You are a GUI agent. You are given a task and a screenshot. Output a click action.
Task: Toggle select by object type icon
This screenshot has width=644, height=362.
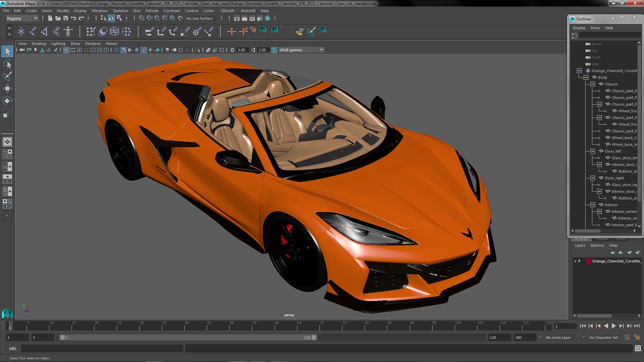[x=111, y=18]
